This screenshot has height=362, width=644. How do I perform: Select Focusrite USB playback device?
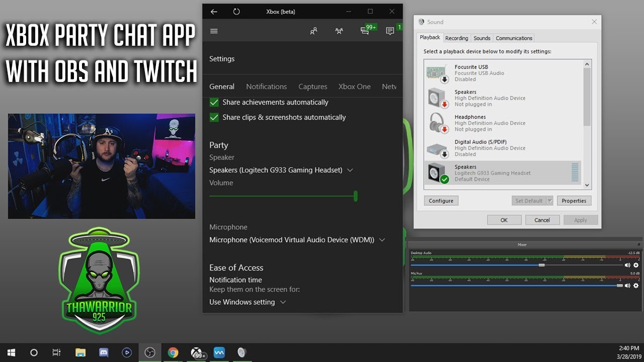coord(504,73)
